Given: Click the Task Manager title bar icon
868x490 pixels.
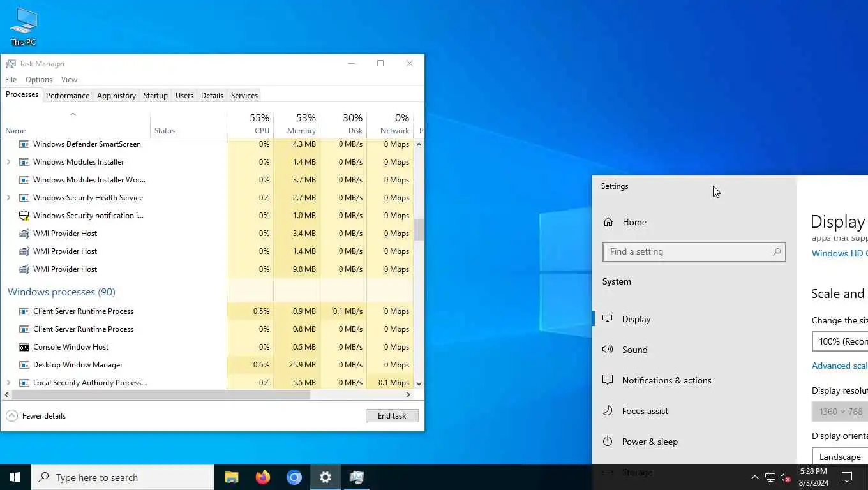Looking at the screenshot, I should (10, 64).
